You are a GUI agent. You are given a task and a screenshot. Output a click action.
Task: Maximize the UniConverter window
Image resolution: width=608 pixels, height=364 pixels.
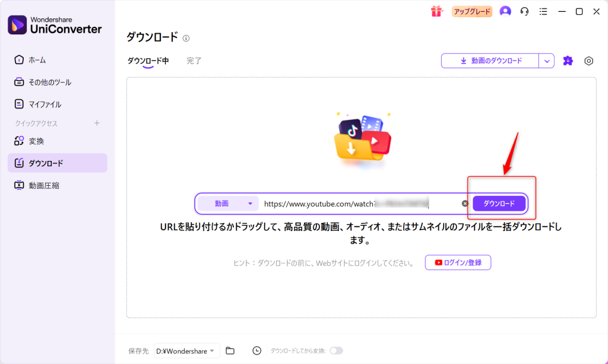(579, 12)
